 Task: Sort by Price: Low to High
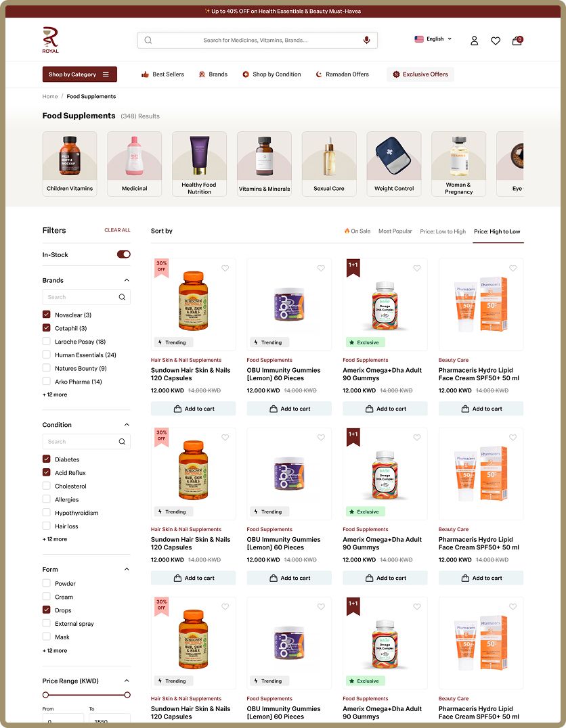pyautogui.click(x=442, y=231)
